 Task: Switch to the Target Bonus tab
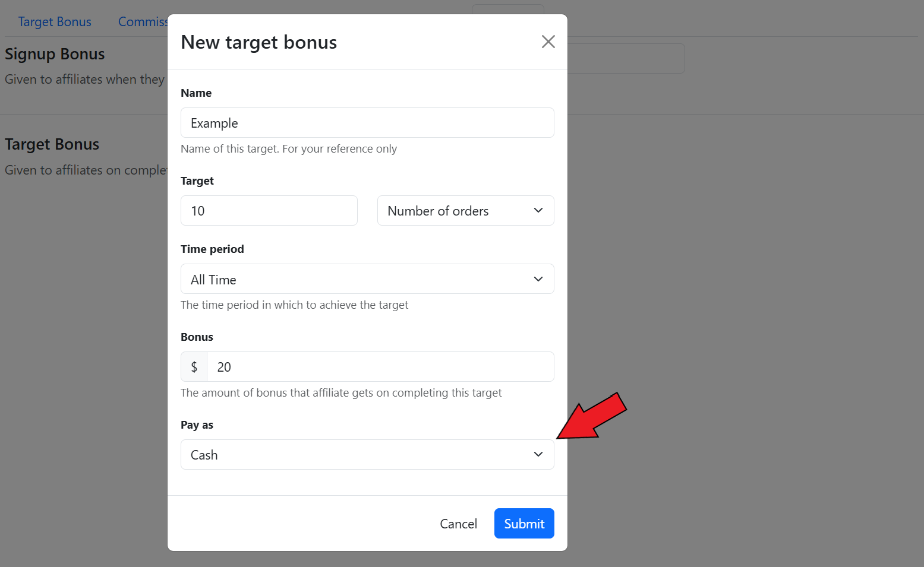(55, 22)
